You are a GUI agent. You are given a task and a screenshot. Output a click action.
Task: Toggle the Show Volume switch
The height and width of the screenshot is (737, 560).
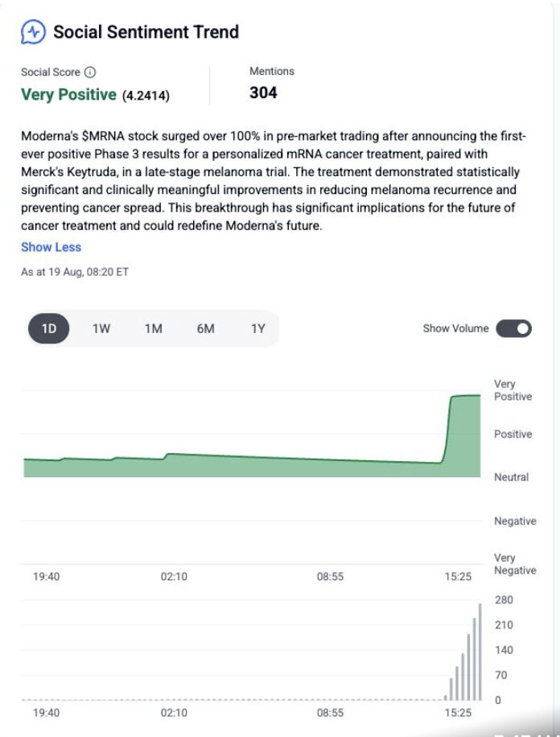click(514, 328)
